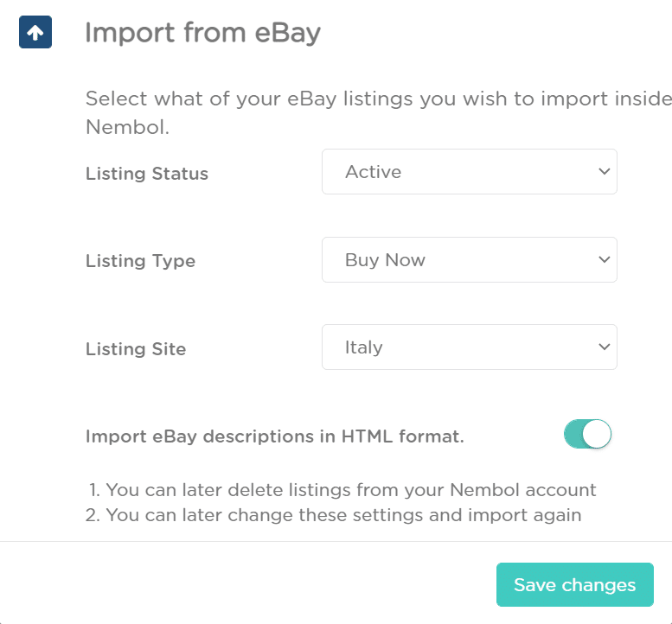This screenshot has height=624, width=672.
Task: Click the chevron arrow beside Buy Now
Action: pyautogui.click(x=605, y=259)
